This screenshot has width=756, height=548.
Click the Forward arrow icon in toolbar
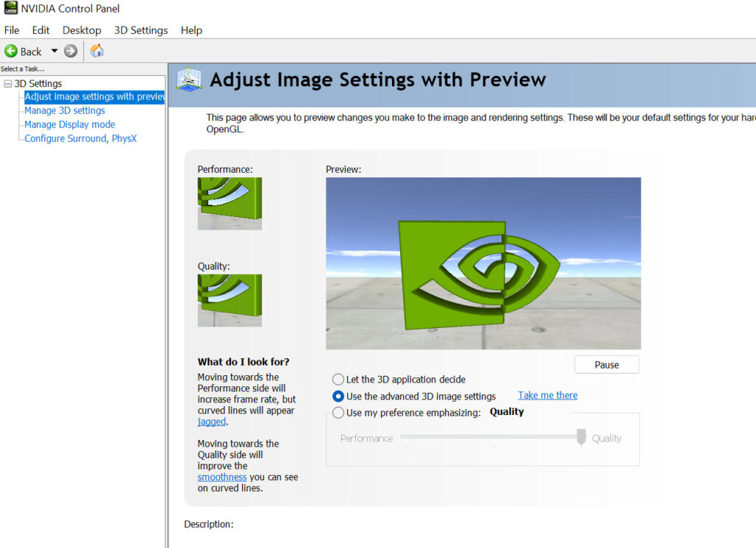pos(70,51)
